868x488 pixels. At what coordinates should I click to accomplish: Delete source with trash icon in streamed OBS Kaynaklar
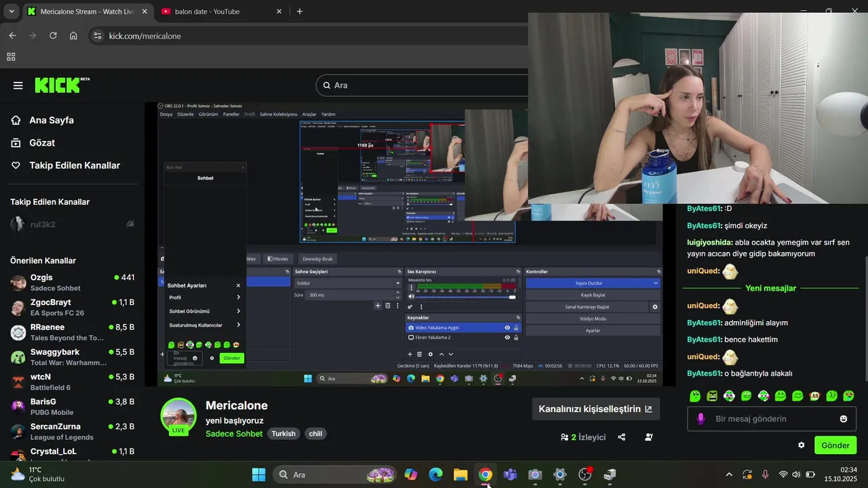pyautogui.click(x=419, y=354)
